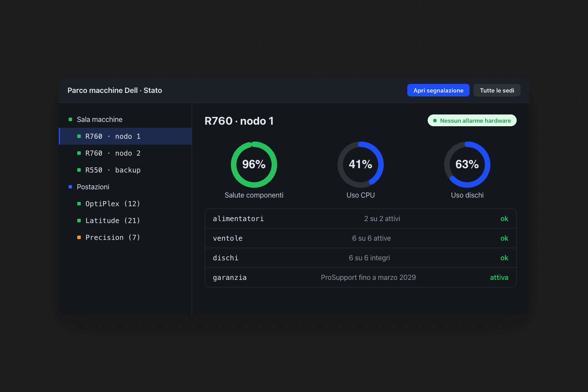The image size is (588, 392).
Task: Open Precision (7) entry
Action: pyautogui.click(x=125, y=238)
